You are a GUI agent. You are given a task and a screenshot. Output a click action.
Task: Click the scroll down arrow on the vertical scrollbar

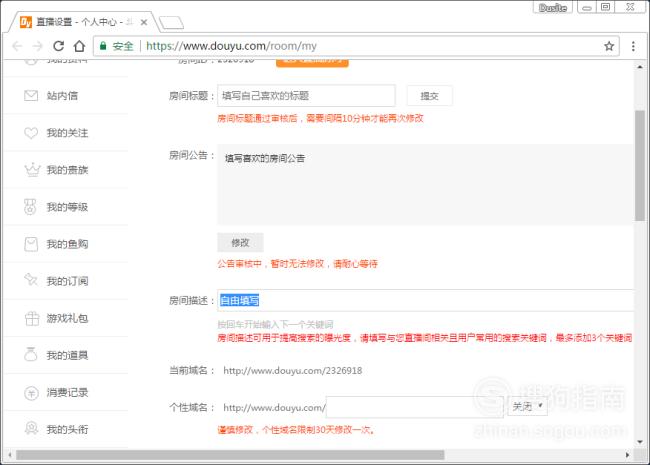pyautogui.click(x=640, y=442)
